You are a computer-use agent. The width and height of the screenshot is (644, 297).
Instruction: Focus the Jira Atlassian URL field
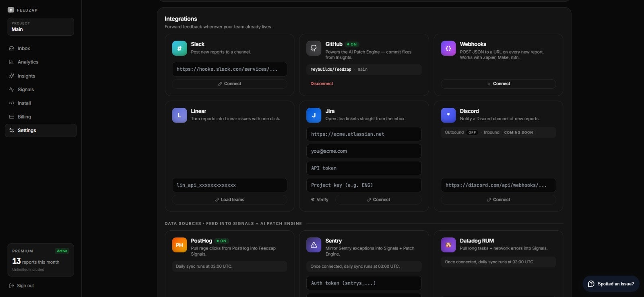click(364, 134)
